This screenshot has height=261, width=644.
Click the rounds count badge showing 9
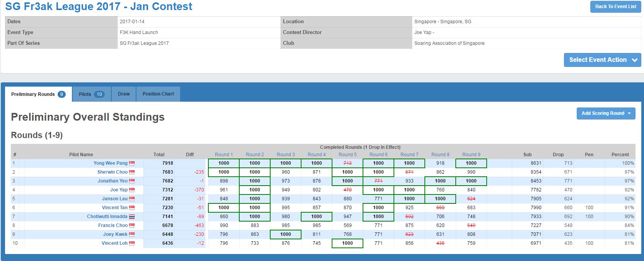tap(61, 94)
